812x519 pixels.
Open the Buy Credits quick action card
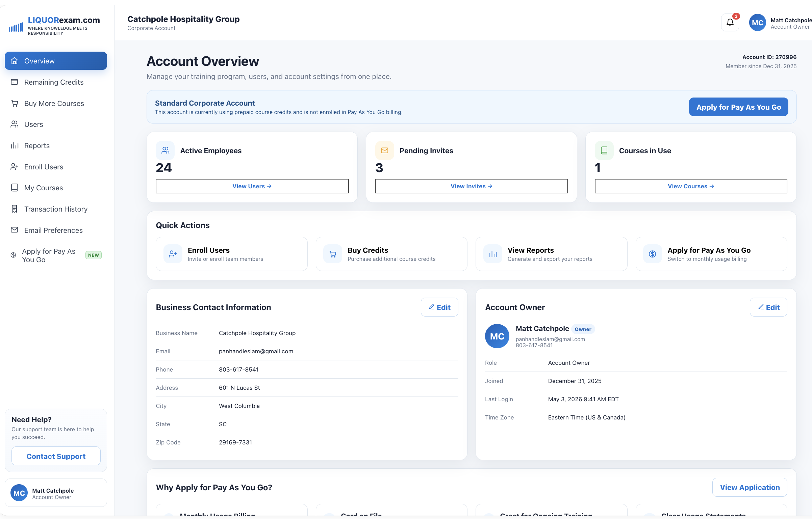391,254
